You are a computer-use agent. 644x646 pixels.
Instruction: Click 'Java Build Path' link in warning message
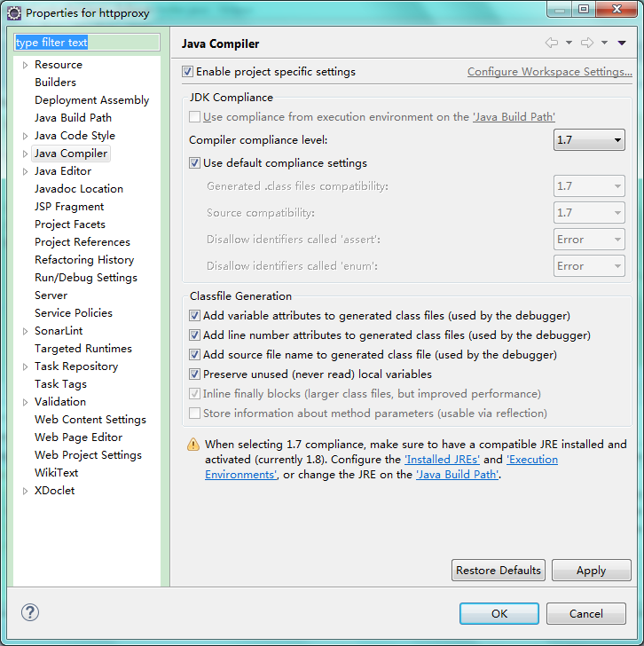(458, 475)
